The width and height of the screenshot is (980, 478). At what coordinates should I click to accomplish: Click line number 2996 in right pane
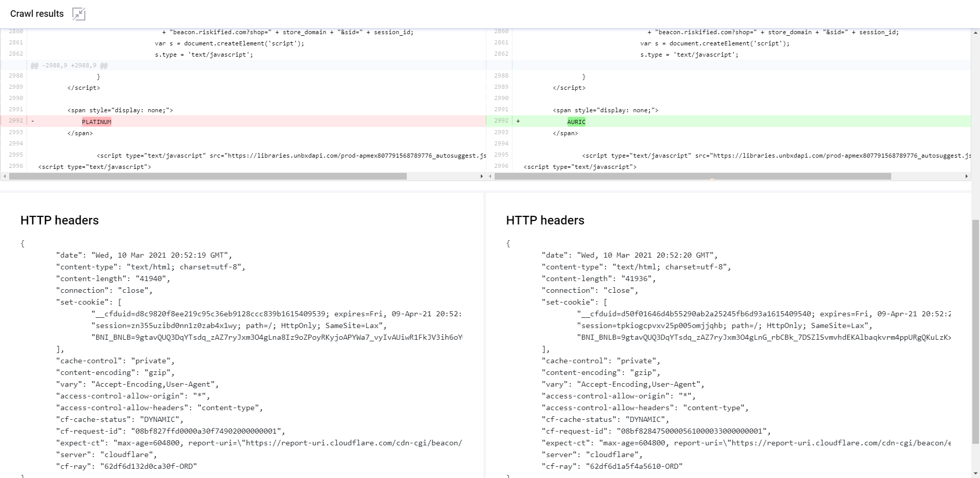[x=501, y=166]
